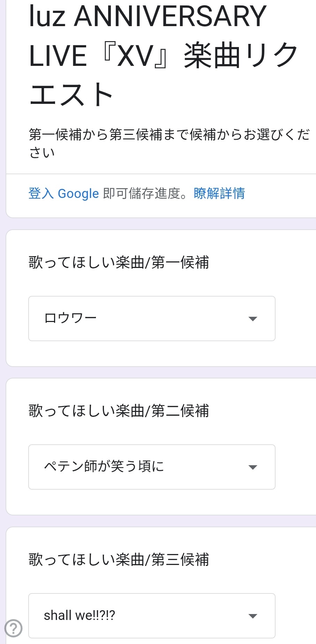Image resolution: width=316 pixels, height=644 pixels.
Task: Select the ペテン師が笑う頃に option text
Action: point(104,466)
